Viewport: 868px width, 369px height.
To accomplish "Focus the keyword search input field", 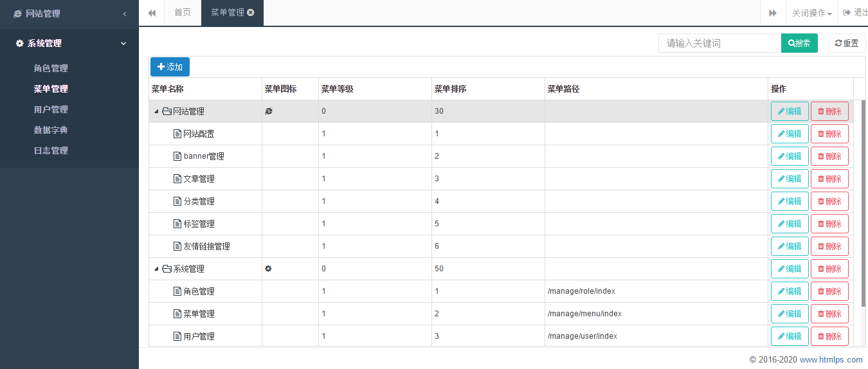I will (719, 43).
